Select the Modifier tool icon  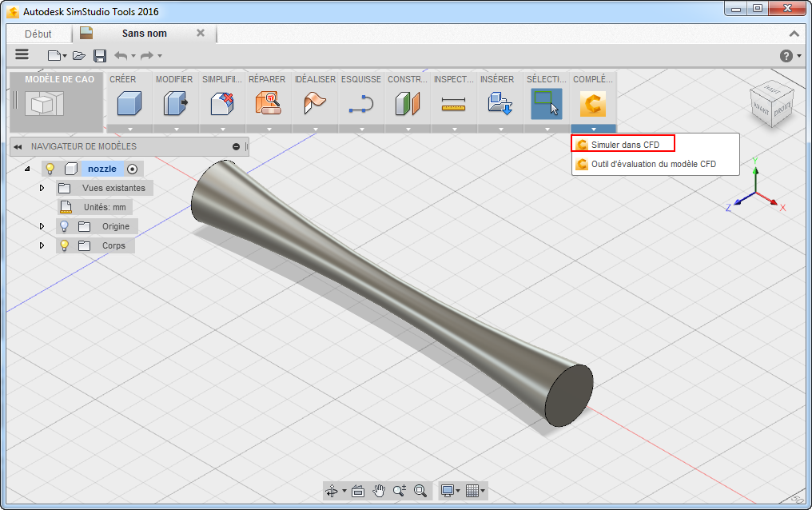(x=175, y=103)
